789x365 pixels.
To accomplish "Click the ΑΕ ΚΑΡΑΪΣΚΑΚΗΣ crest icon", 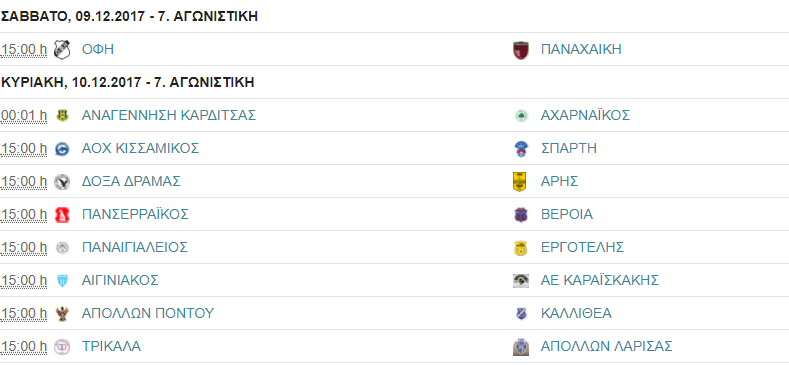I will pyautogui.click(x=520, y=281).
